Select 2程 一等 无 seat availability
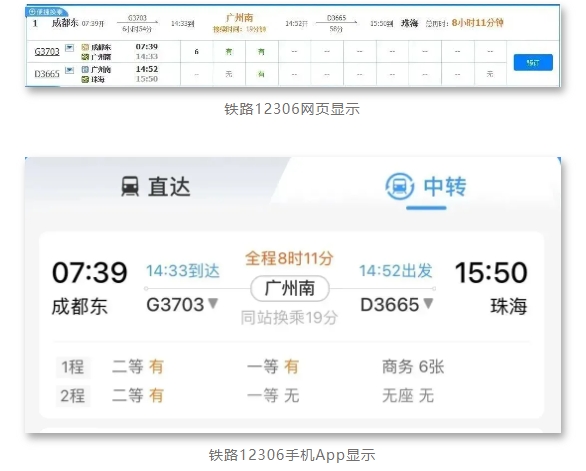The height and width of the screenshot is (471, 586). point(273,395)
